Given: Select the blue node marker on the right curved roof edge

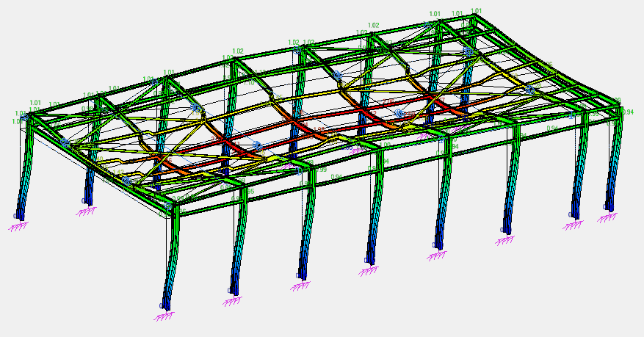Looking at the screenshot, I should [529, 90].
